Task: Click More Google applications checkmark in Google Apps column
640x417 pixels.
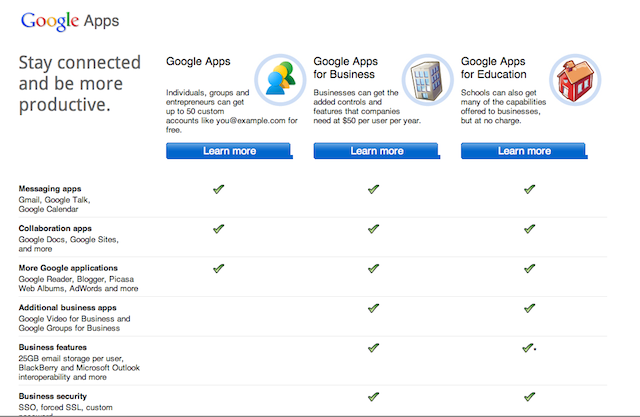Action: [218, 268]
